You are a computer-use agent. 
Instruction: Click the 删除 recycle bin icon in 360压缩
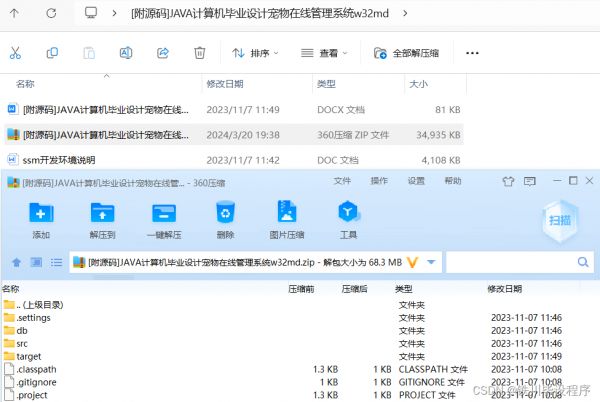(x=225, y=212)
